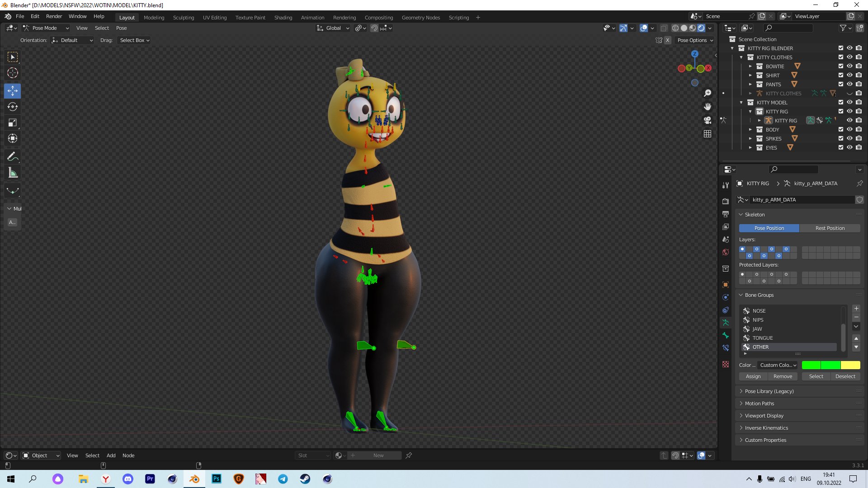Image resolution: width=868 pixels, height=488 pixels.
Task: Open Object Data armature properties tab
Action: [726, 323]
